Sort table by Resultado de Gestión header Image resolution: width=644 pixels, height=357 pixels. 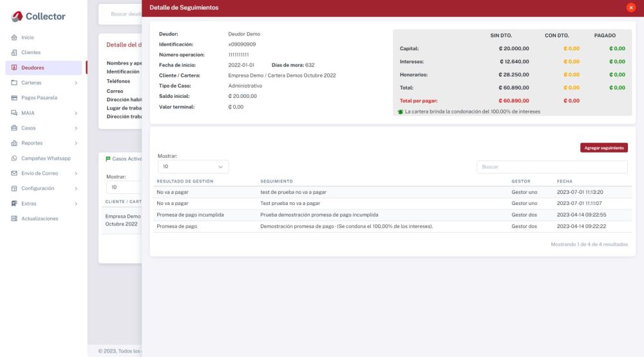click(x=185, y=182)
